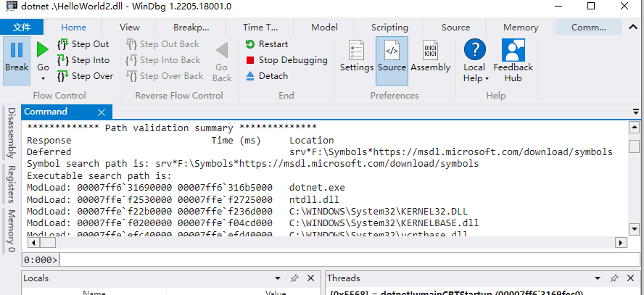The width and height of the screenshot is (644, 295).
Task: Close the Threads panel
Action: point(630,278)
